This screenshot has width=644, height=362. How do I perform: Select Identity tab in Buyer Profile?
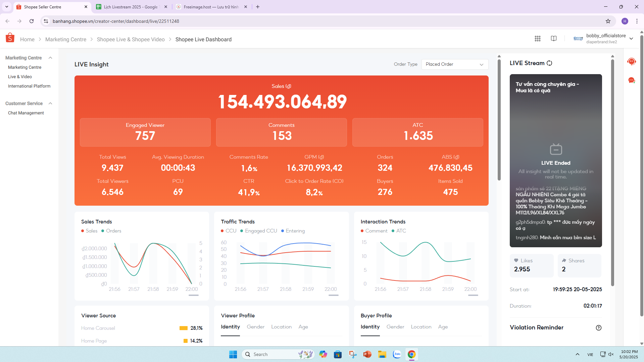[370, 327]
